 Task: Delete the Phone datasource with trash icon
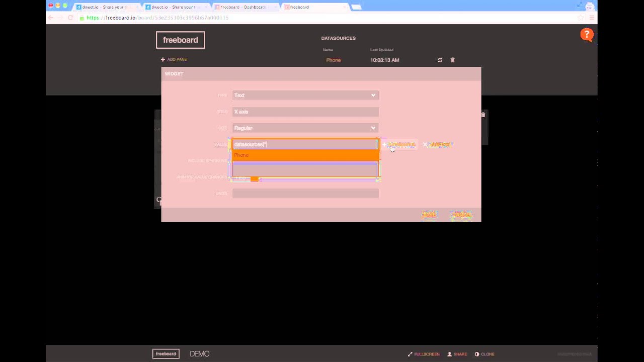tap(452, 60)
